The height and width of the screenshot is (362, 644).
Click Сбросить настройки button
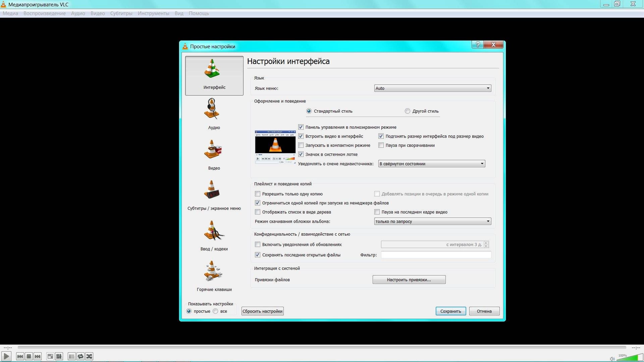pyautogui.click(x=262, y=311)
